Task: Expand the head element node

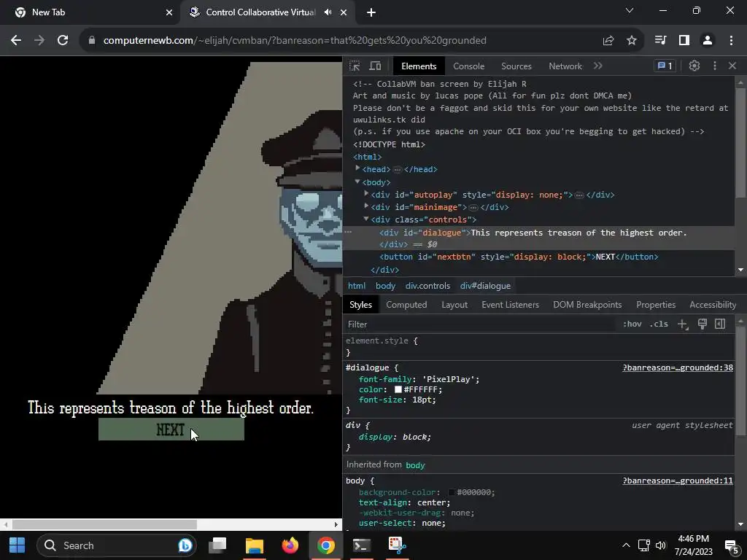Action: (357, 168)
